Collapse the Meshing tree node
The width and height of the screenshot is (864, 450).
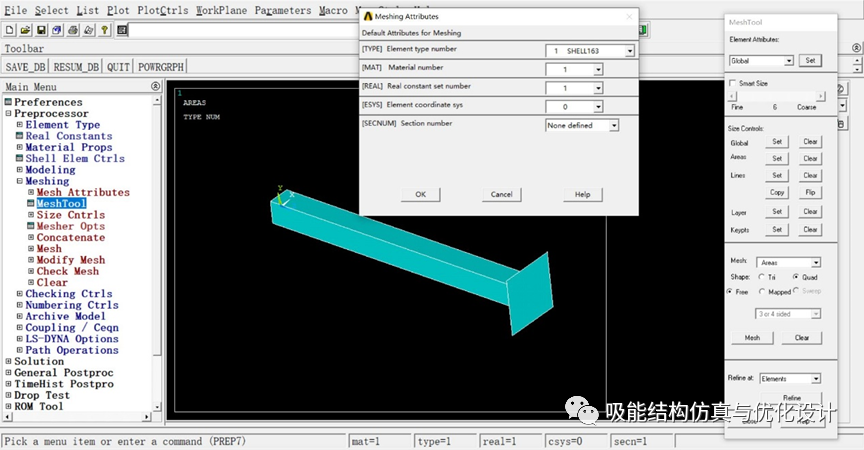pyautogui.click(x=19, y=181)
